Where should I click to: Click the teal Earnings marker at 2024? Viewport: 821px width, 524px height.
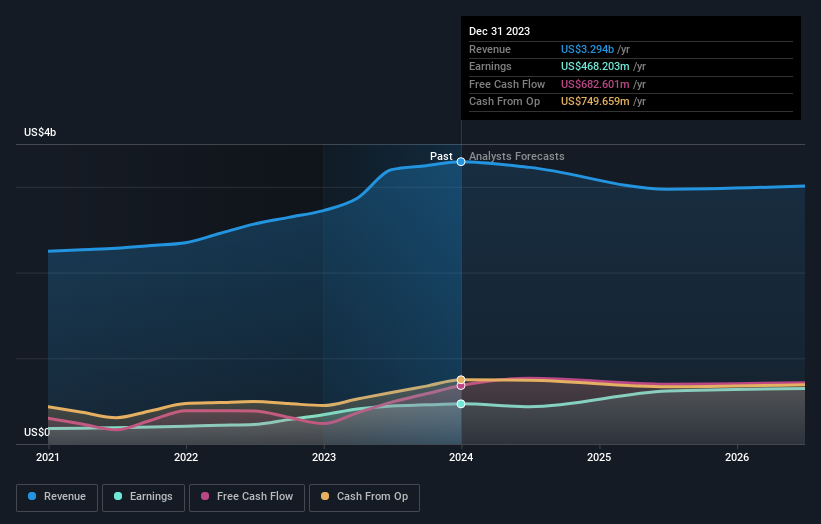pos(461,404)
